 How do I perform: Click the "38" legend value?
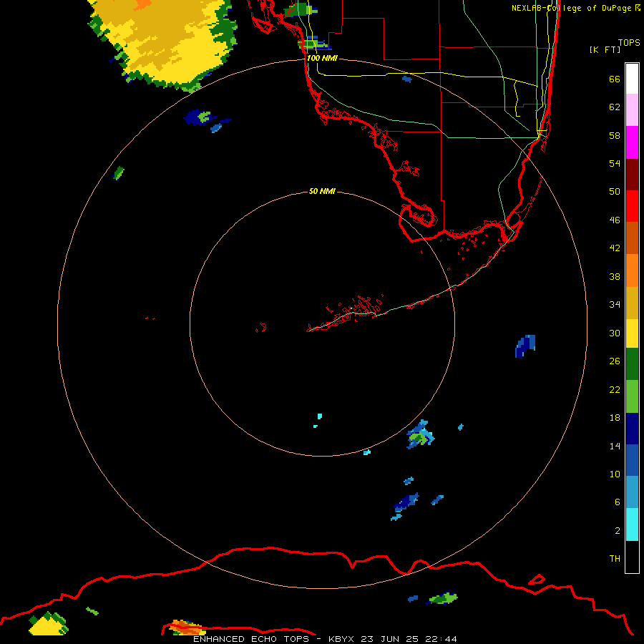click(x=615, y=276)
